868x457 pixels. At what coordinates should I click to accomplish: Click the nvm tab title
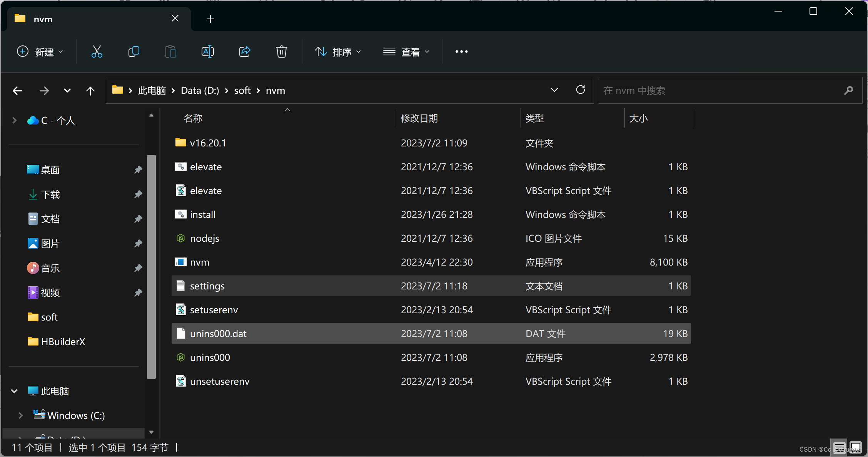pyautogui.click(x=43, y=19)
